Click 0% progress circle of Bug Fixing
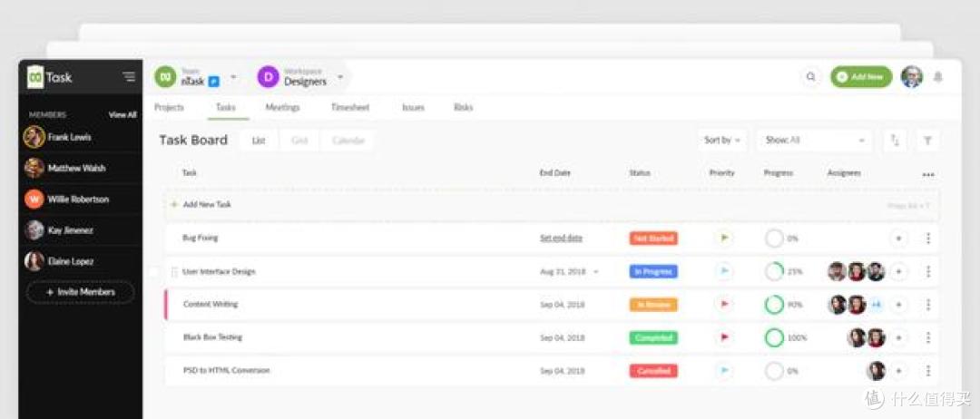980x419 pixels. [774, 239]
